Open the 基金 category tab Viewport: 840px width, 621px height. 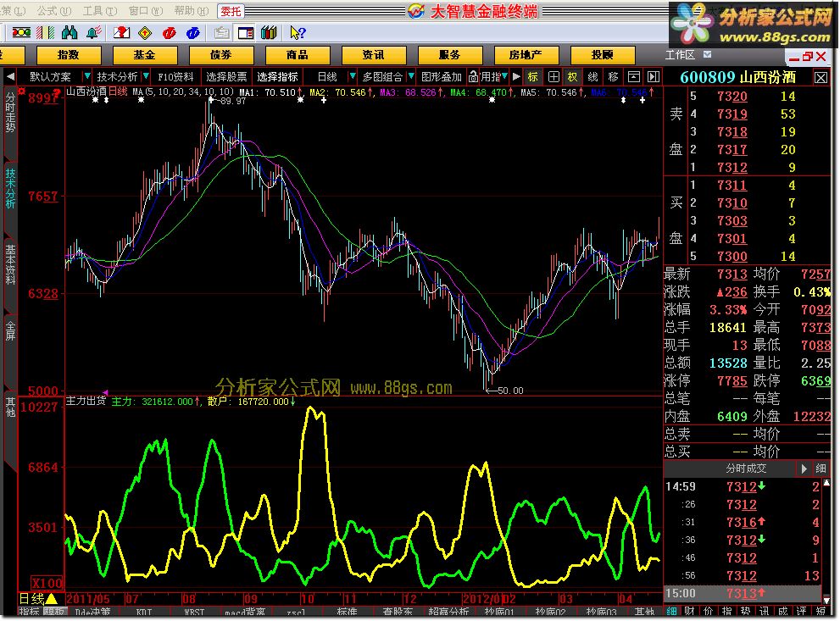pyautogui.click(x=145, y=54)
